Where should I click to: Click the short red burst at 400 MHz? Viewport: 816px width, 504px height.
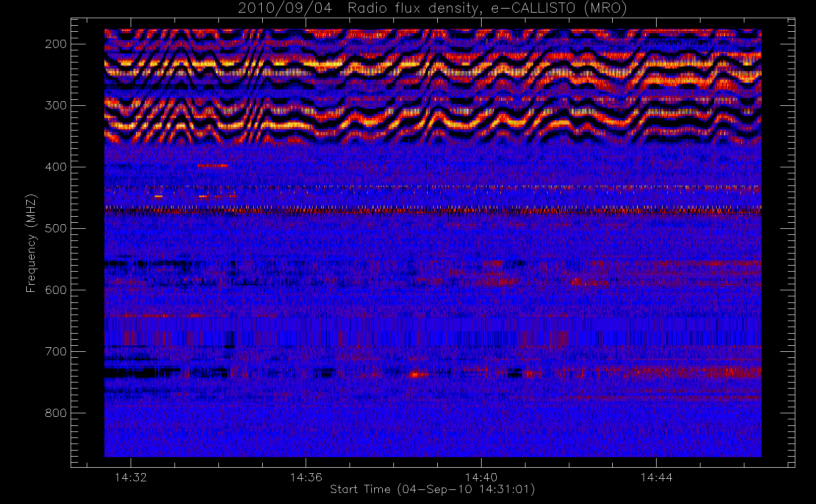pos(213,165)
